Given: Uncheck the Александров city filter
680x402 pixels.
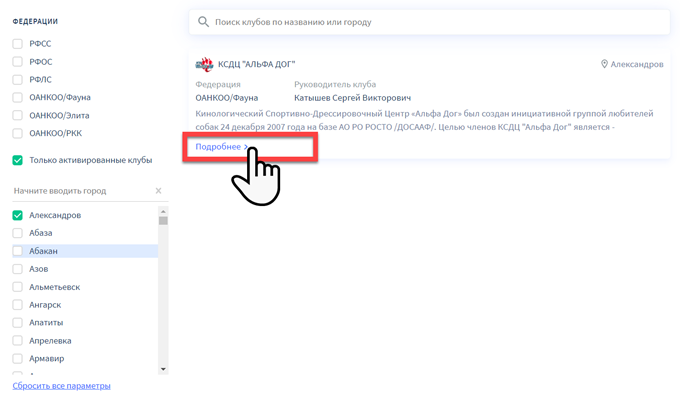Looking at the screenshot, I should point(18,215).
